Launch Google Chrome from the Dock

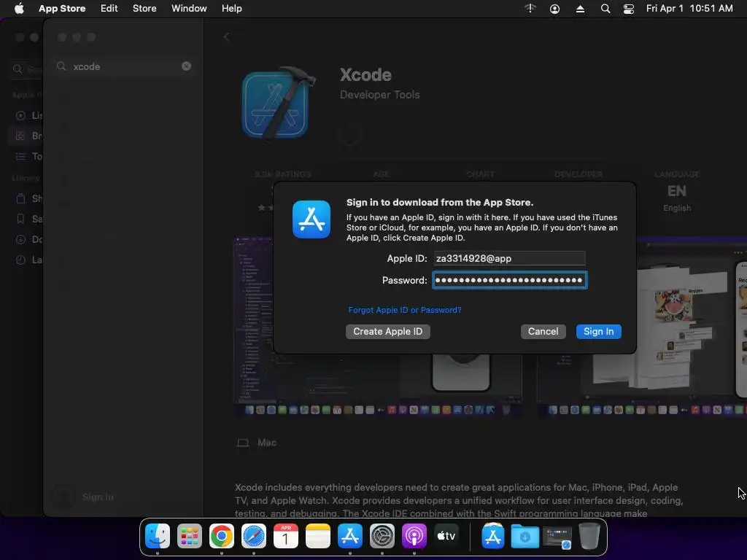(222, 536)
